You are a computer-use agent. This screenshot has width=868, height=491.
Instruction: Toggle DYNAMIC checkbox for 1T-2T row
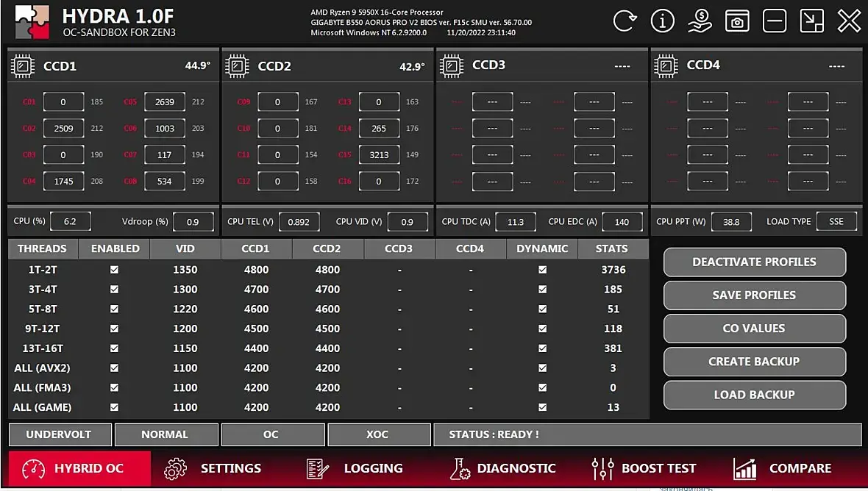click(x=543, y=270)
